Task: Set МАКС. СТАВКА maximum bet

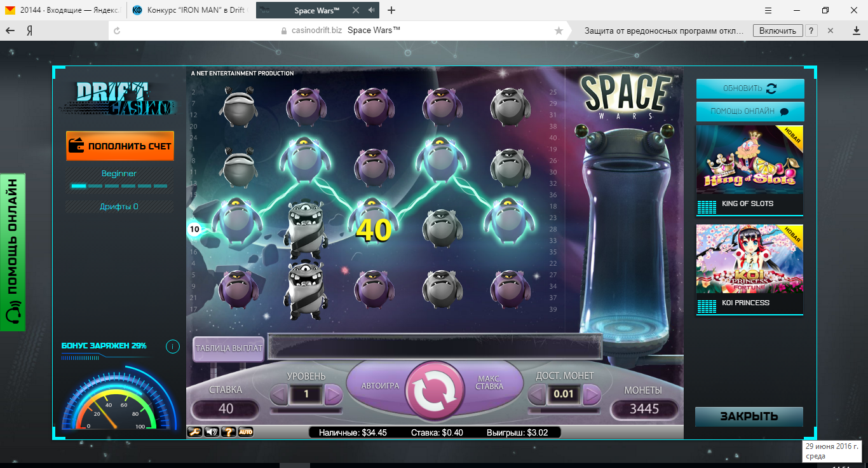Action: click(x=489, y=382)
